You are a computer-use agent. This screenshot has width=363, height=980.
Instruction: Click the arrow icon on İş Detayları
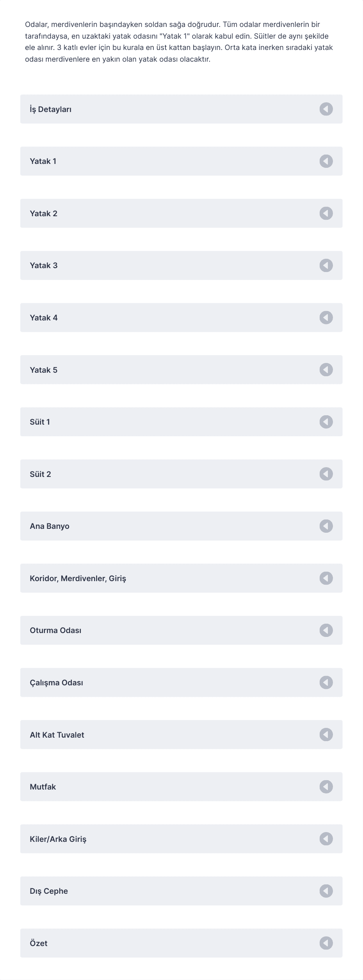click(326, 109)
